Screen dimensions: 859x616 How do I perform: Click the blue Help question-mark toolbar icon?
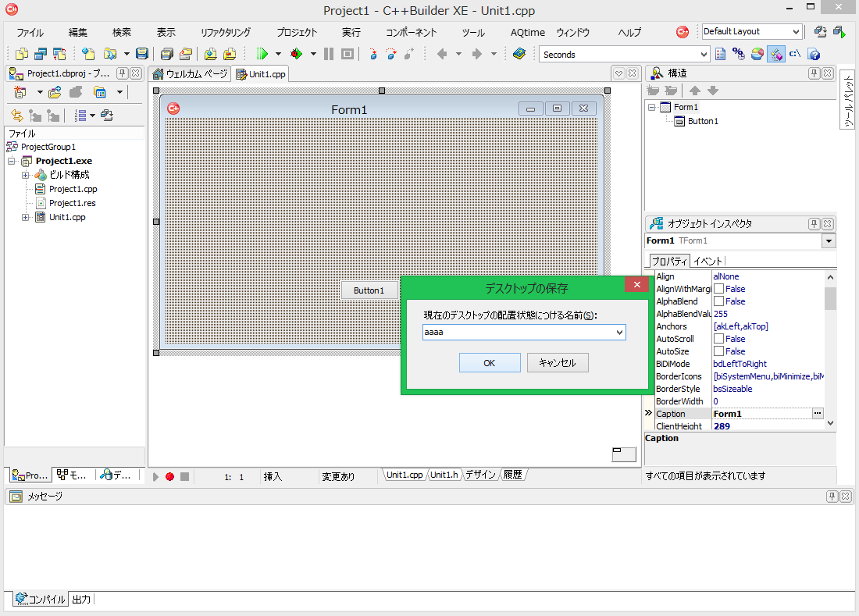point(814,54)
